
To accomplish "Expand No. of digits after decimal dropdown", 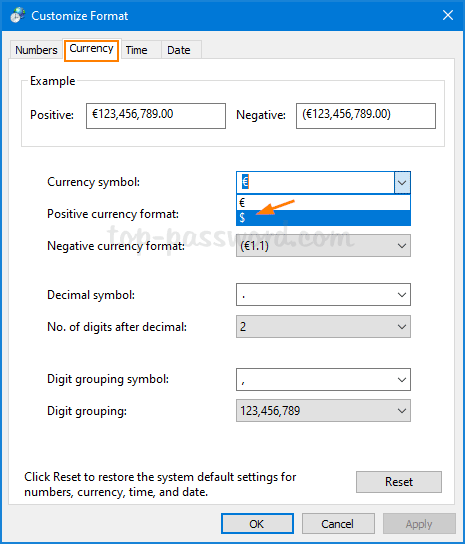I will click(x=323, y=326).
